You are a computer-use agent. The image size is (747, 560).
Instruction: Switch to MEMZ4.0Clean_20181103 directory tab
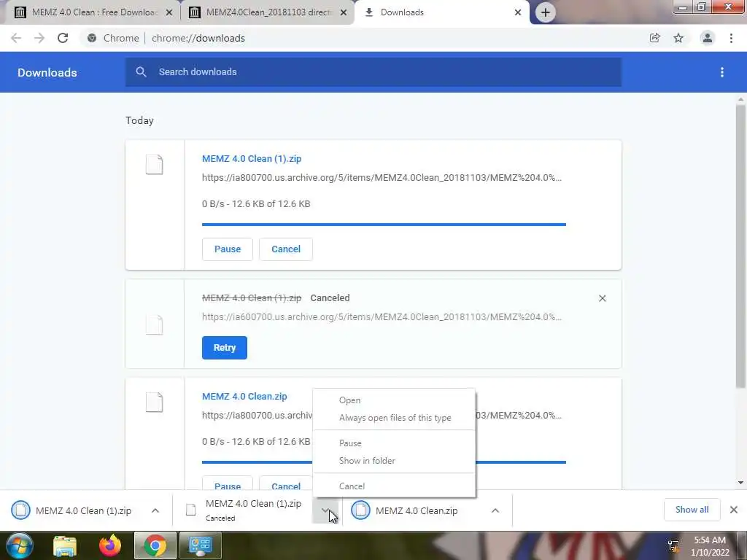click(268, 12)
